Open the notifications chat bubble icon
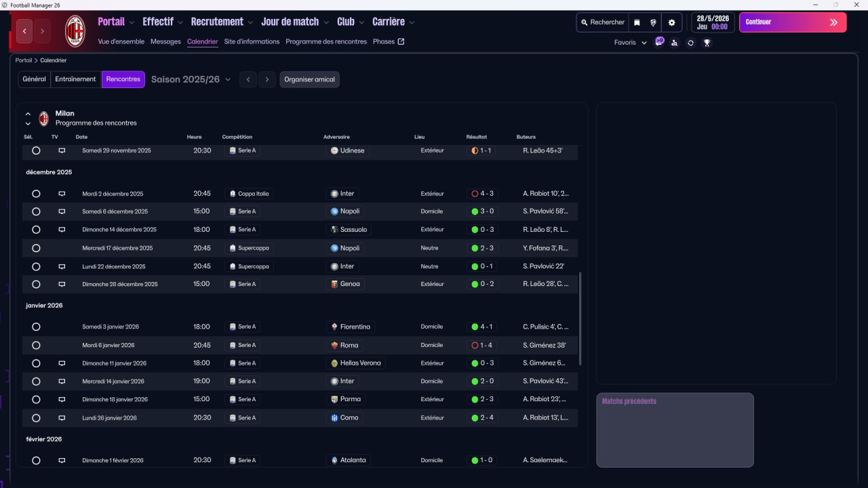The image size is (868, 488). 658,42
